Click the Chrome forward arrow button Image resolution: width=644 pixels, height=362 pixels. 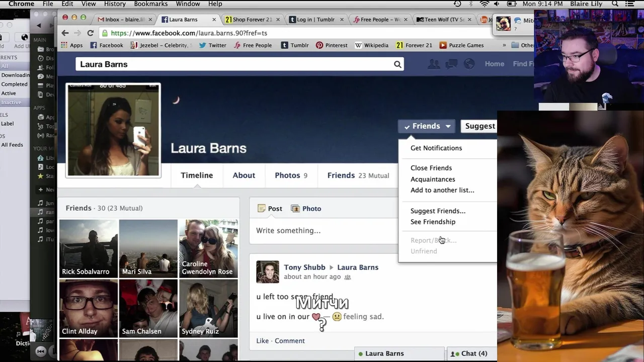77,33
